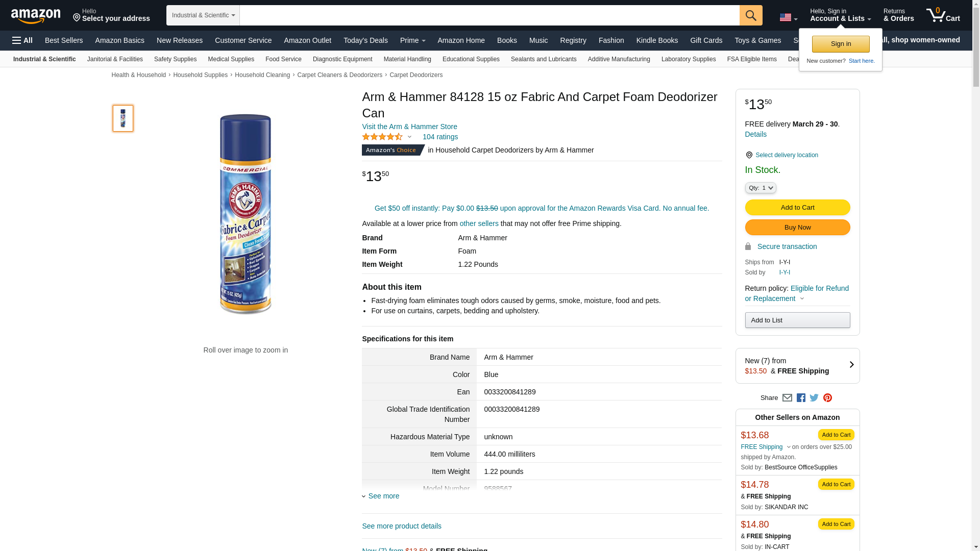
Task: Share product via email icon
Action: pos(787,398)
